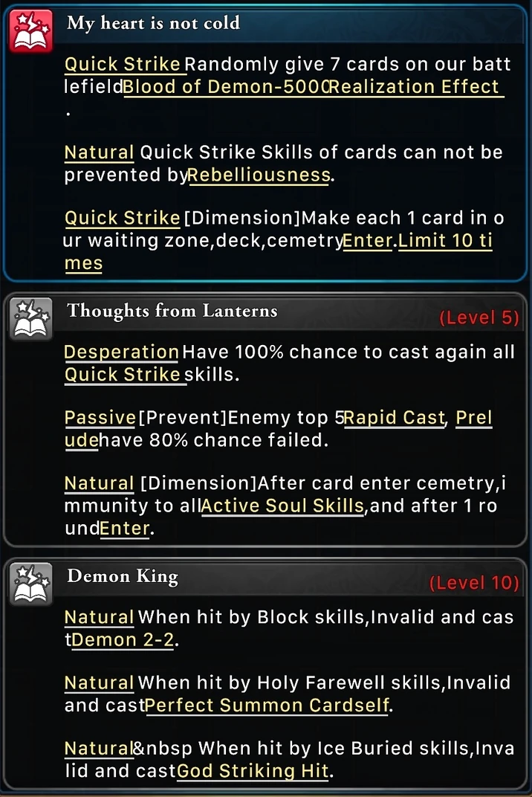
Task: Select the My heart is not cold header
Action: point(154,23)
